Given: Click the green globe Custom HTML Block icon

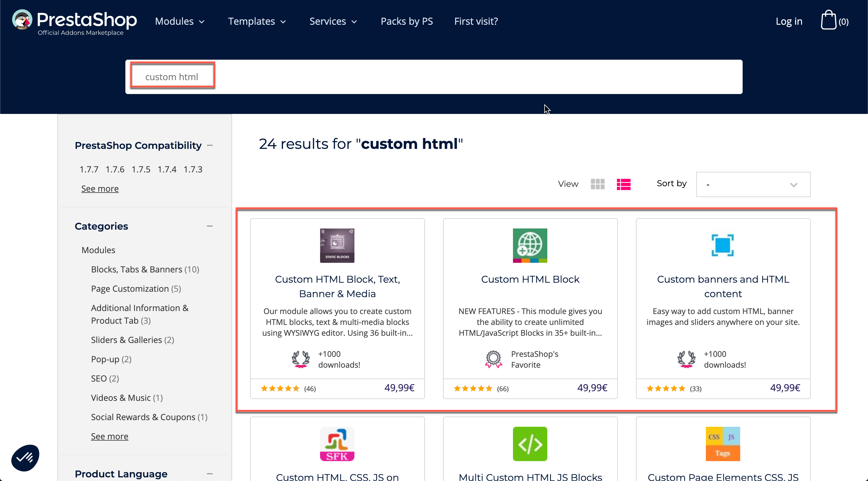Looking at the screenshot, I should coord(530,245).
